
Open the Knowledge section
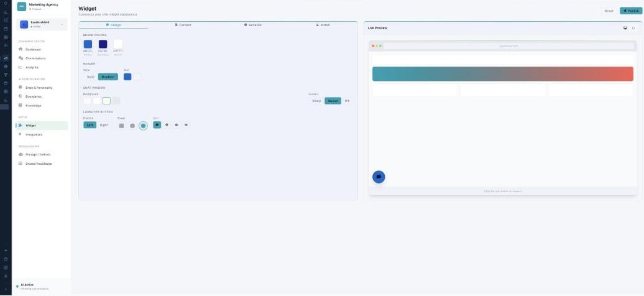tap(42, 106)
